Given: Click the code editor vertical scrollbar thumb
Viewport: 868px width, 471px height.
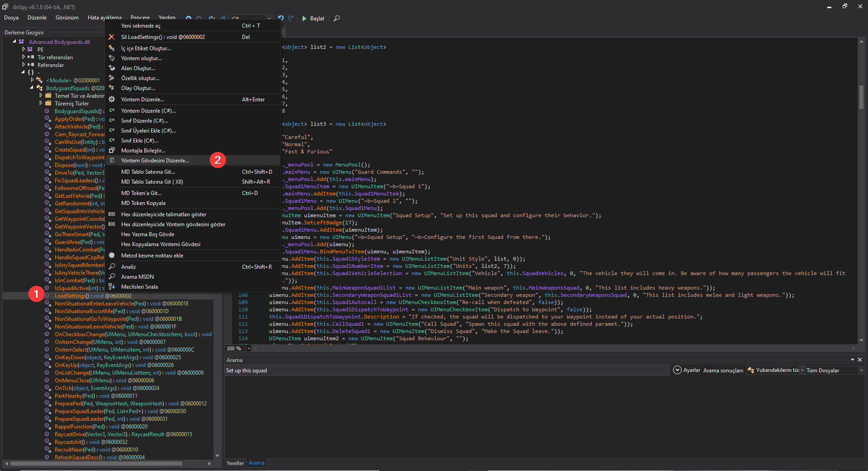Looking at the screenshot, I should 861,96.
